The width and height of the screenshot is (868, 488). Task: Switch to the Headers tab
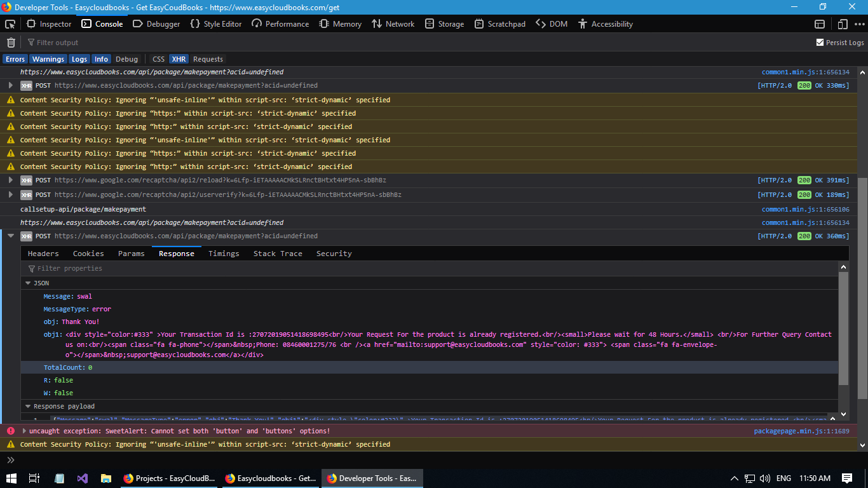coord(43,254)
